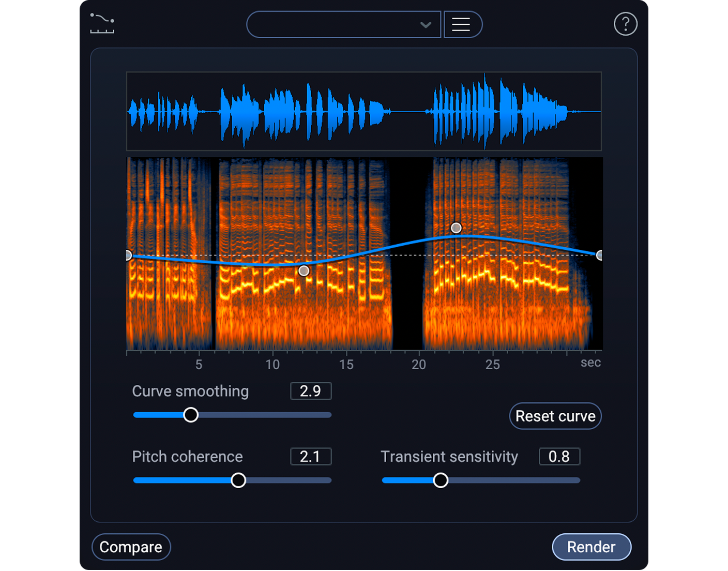Viewport: 728px width, 571px height.
Task: Click the leftmost curve anchor point
Action: tap(128, 255)
